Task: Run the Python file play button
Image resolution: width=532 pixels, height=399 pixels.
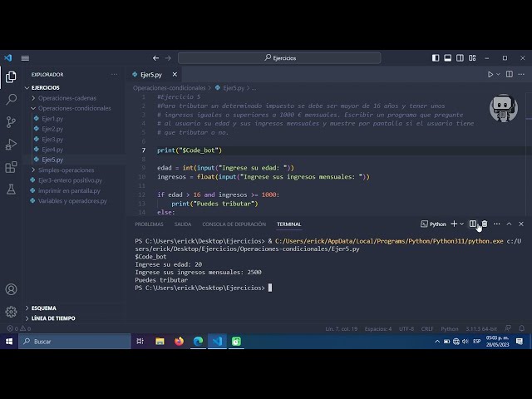Action: [490, 74]
